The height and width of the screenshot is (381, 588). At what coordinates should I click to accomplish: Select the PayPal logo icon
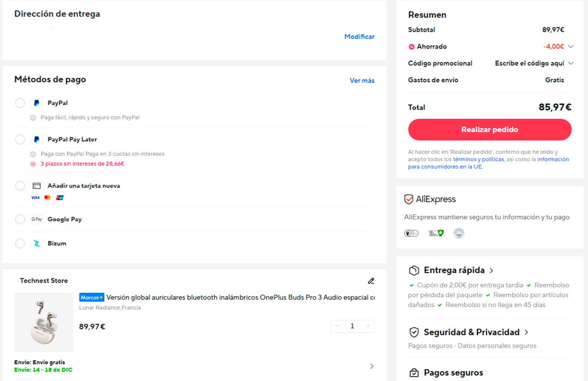coord(36,103)
